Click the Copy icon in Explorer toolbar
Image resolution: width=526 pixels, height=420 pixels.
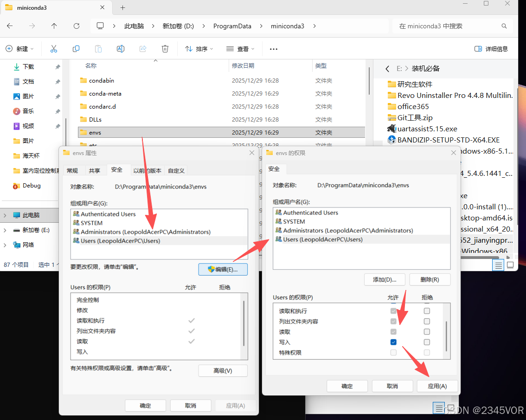tap(76, 49)
